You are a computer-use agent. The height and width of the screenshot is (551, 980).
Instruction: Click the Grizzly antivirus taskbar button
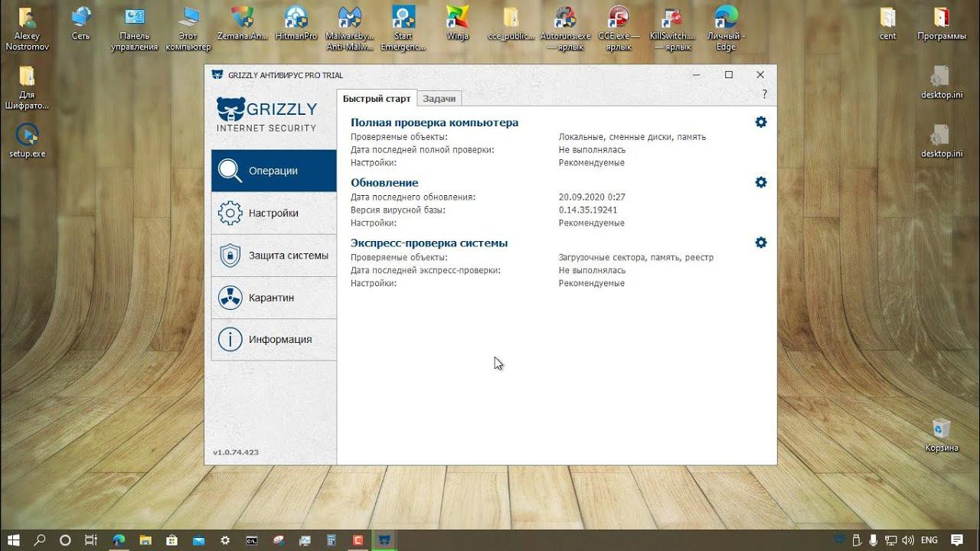tap(384, 540)
